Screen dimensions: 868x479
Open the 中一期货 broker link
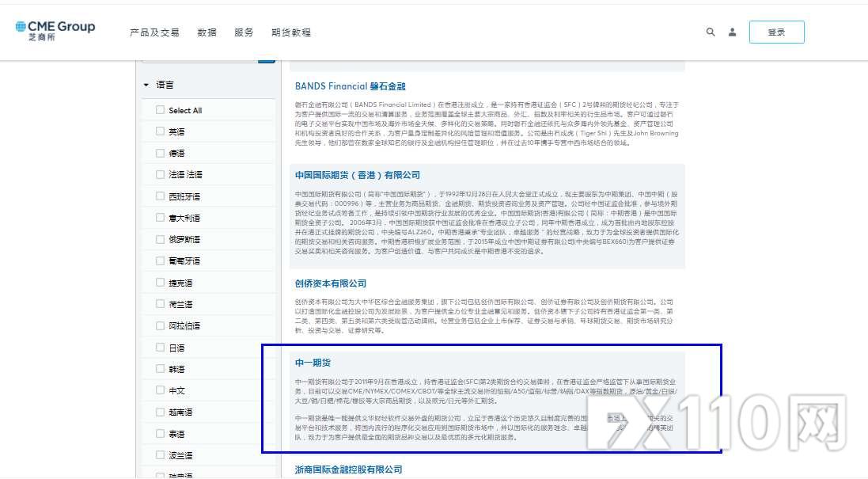click(x=313, y=363)
